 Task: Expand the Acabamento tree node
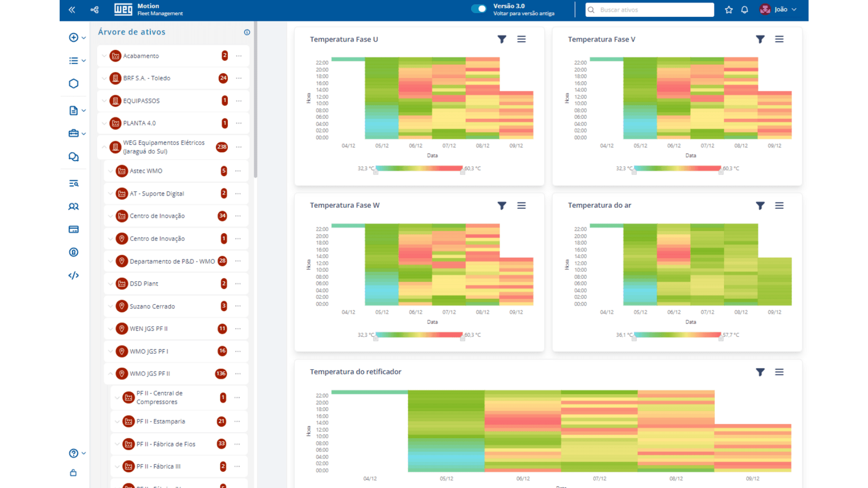(104, 56)
